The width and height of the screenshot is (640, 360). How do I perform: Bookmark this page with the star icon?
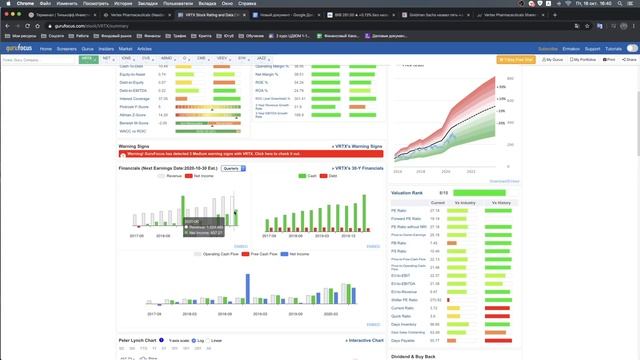[x=587, y=26]
